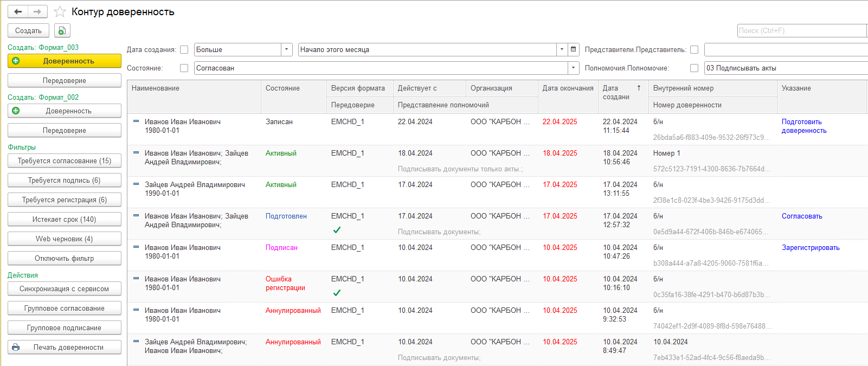This screenshot has height=366, width=868.
Task: Click 'Доверенность' button under Формат_002
Action: coord(65,111)
